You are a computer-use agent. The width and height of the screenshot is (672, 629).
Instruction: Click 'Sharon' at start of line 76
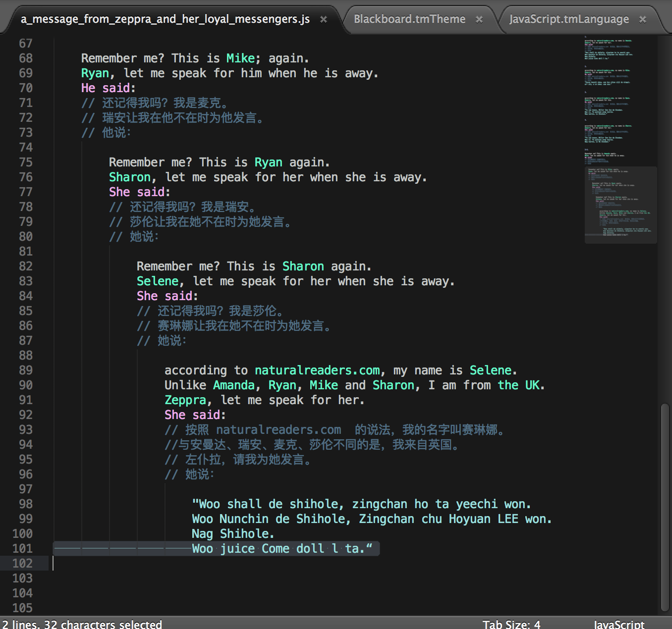pos(129,177)
